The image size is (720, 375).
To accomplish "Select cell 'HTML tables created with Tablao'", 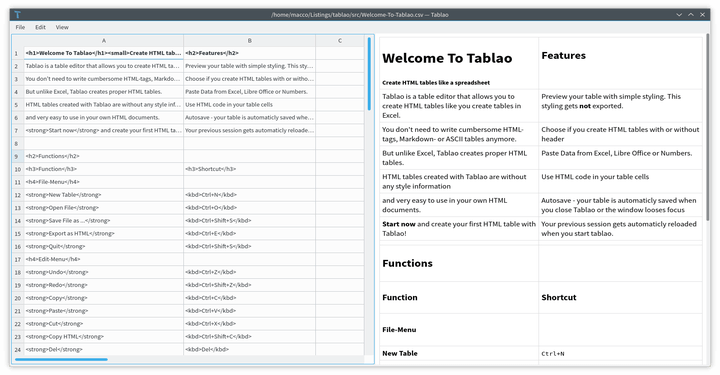I will [x=104, y=105].
